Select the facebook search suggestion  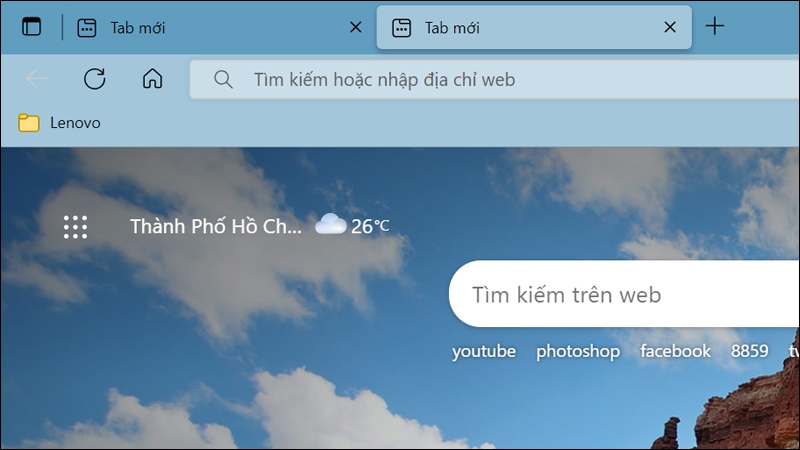(x=675, y=351)
